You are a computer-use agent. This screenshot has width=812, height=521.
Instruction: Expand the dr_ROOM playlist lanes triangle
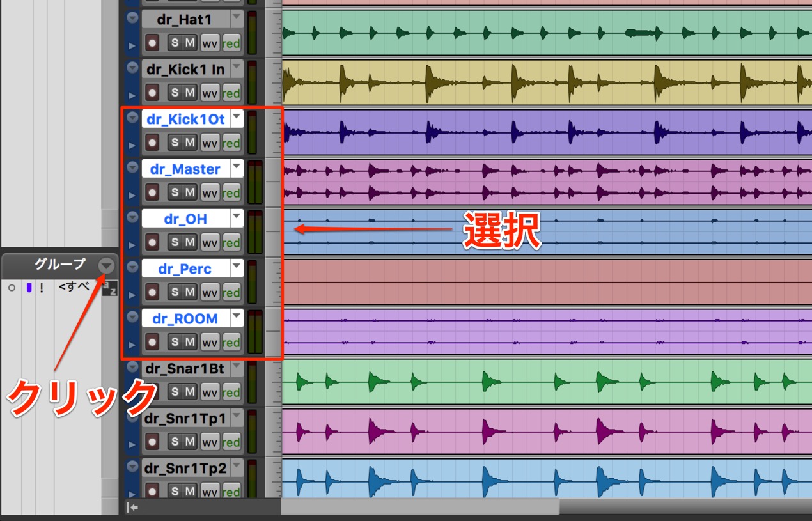pyautogui.click(x=132, y=345)
